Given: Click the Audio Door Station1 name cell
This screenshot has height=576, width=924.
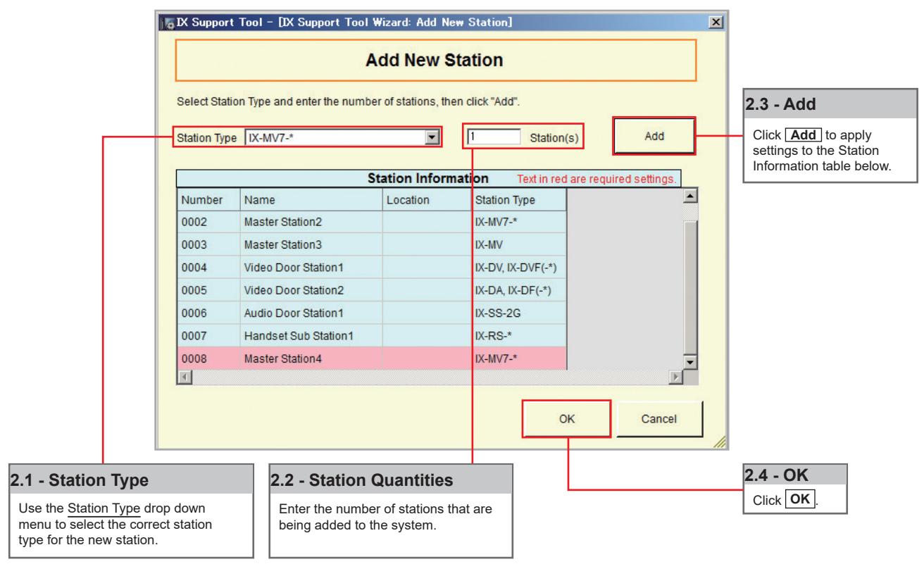Looking at the screenshot, I should (311, 313).
